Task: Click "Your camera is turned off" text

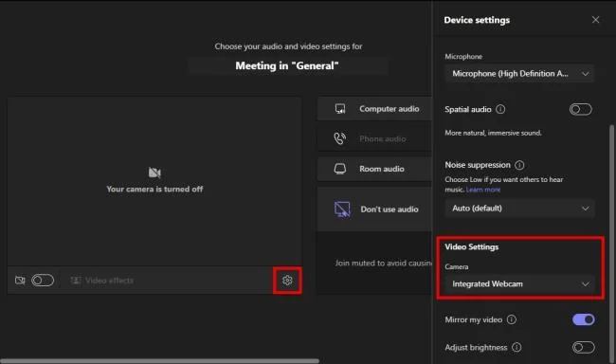Action: (x=154, y=189)
